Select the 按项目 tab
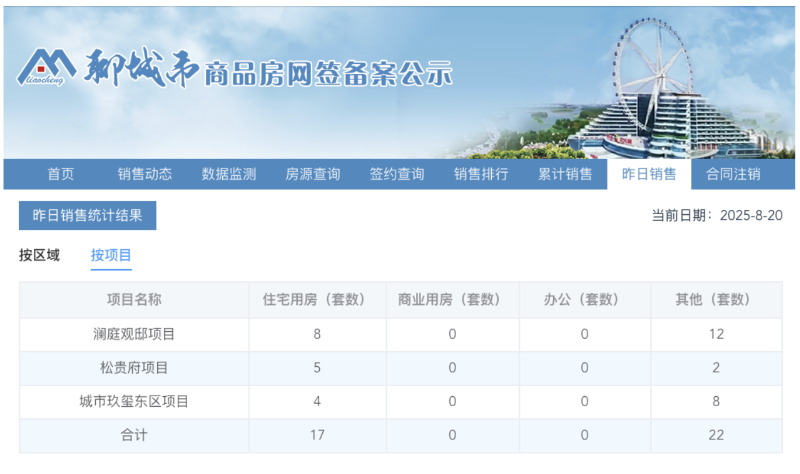 111,255
